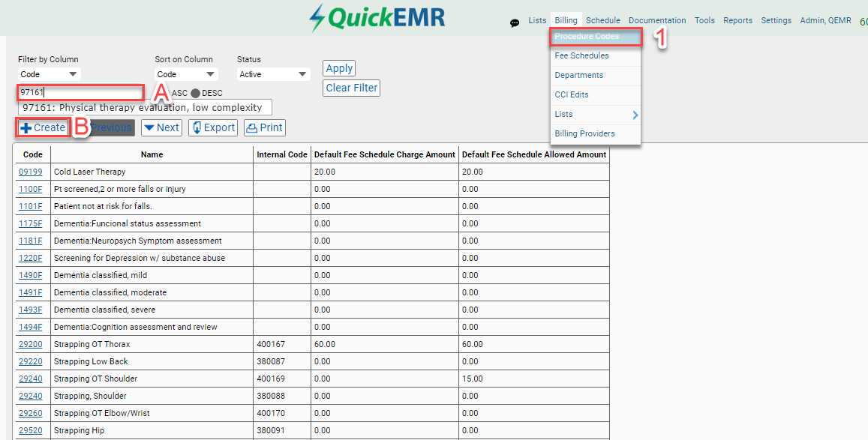Image resolution: width=868 pixels, height=440 pixels.
Task: Choose Departments from Billing dropdown
Action: click(596, 75)
